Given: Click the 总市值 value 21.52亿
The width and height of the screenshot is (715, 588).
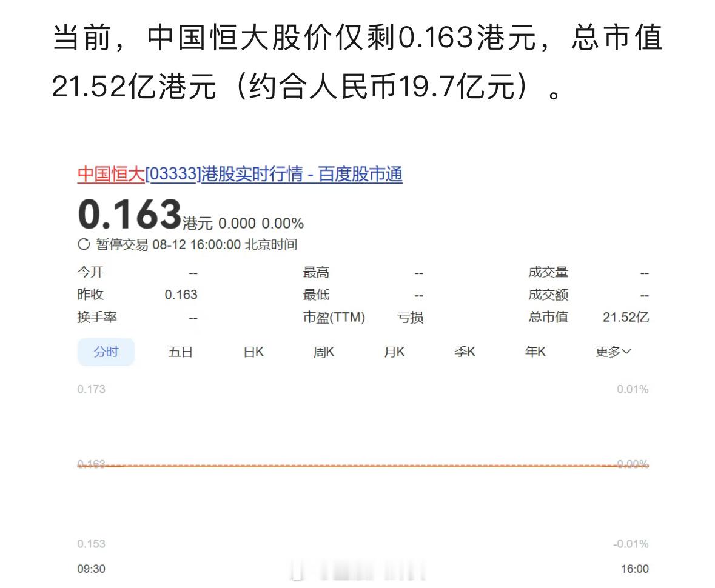Looking at the screenshot, I should pyautogui.click(x=626, y=317).
